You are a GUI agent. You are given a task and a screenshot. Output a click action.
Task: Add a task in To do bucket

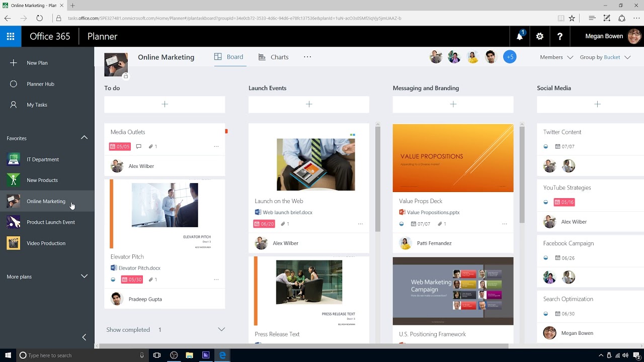[165, 104]
